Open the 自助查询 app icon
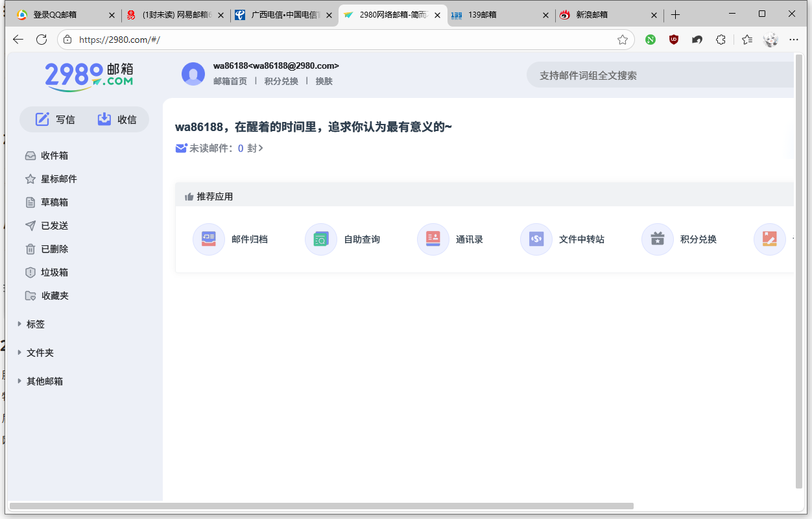This screenshot has height=519, width=812. coord(320,239)
